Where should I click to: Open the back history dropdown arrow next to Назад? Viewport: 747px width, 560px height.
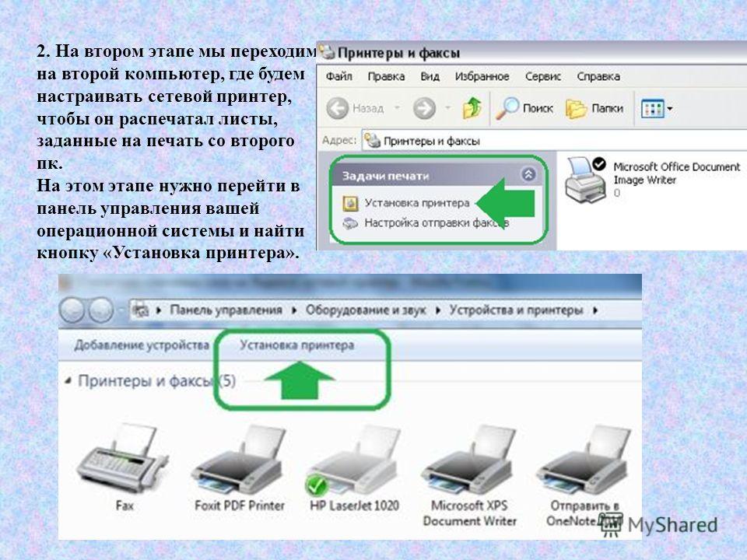(x=397, y=108)
